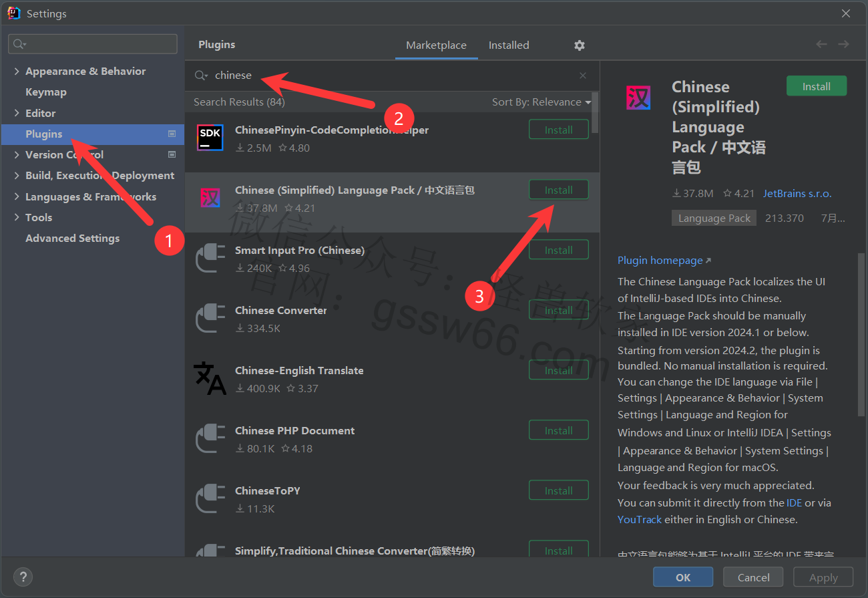Select Keymap in the settings tree

[x=45, y=92]
